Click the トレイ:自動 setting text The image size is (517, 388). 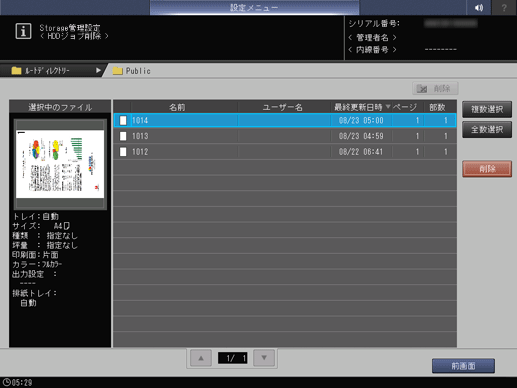click(36, 217)
